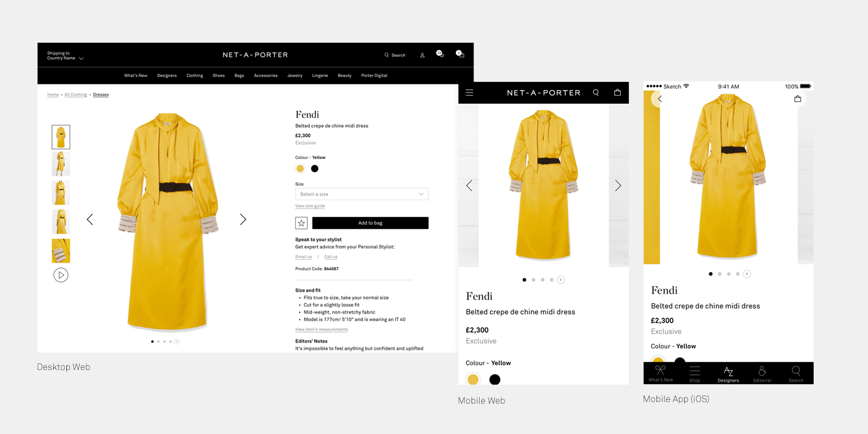Open the Clothing menu in Desktop Web
This screenshot has width=868, height=434.
[x=195, y=75]
